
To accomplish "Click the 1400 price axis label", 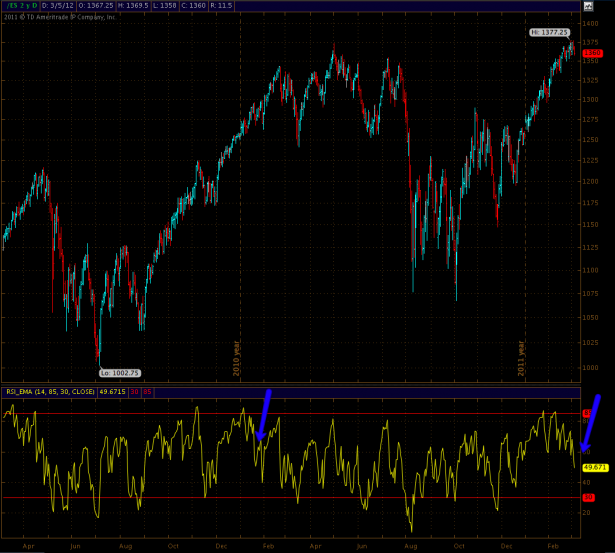I will tap(591, 24).
